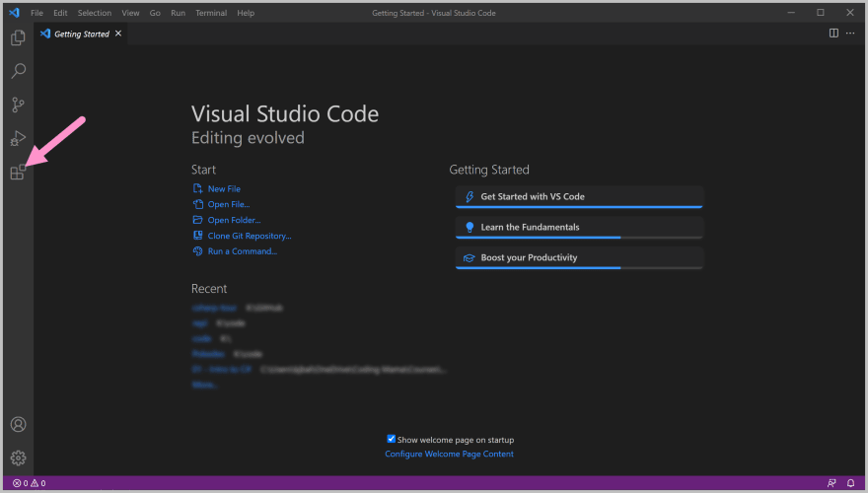
Task: Close the VS Code window
Action: tap(850, 12)
